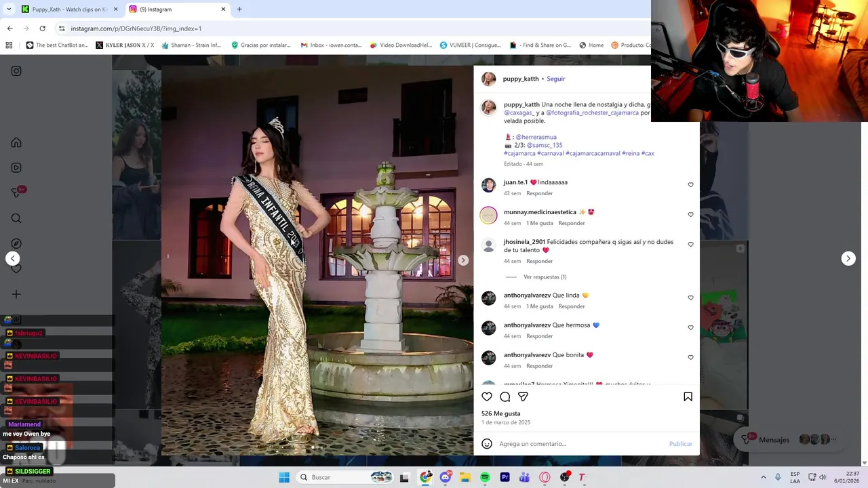The image size is (868, 488).
Task: Click Seguir to follow puppy_katth
Action: pyautogui.click(x=556, y=79)
